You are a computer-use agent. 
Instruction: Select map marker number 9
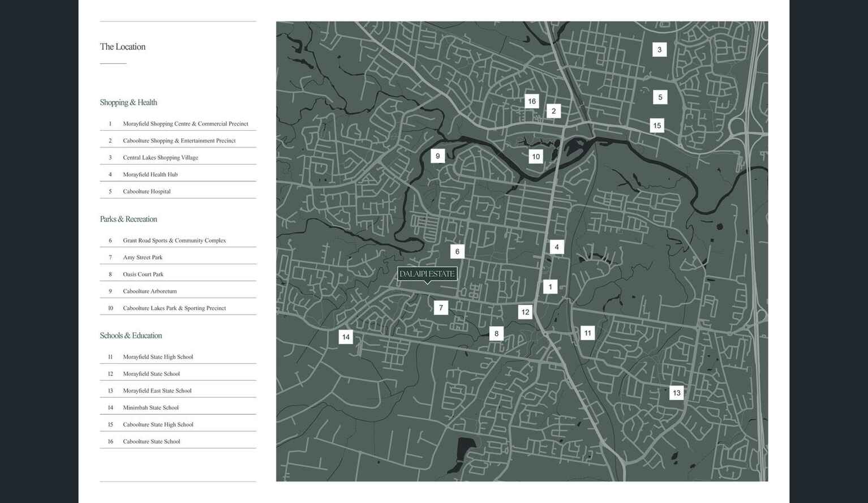pyautogui.click(x=437, y=156)
